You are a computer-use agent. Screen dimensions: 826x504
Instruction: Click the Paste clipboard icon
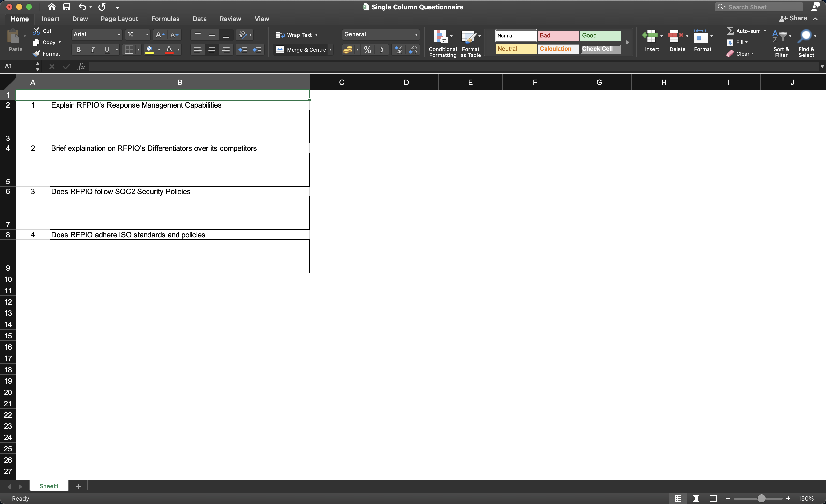tap(14, 36)
